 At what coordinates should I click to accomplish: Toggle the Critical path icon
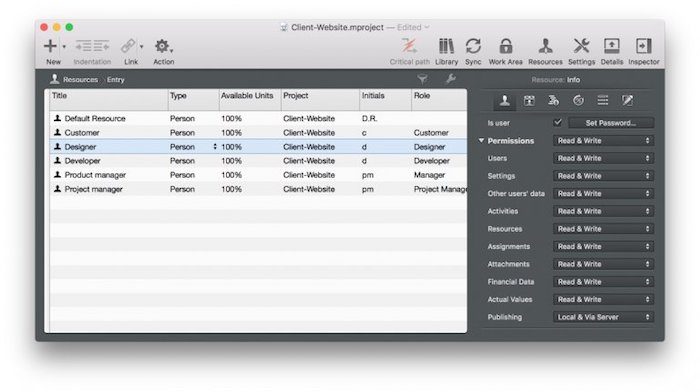click(409, 46)
